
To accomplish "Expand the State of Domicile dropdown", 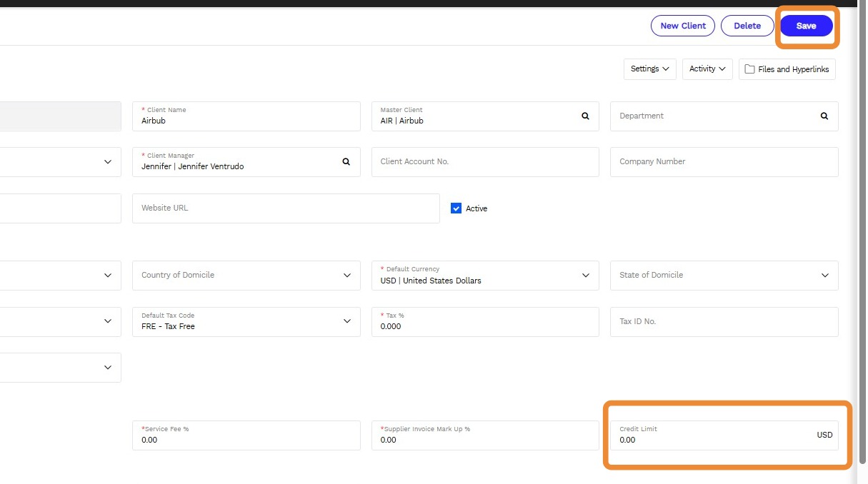I will (x=825, y=276).
